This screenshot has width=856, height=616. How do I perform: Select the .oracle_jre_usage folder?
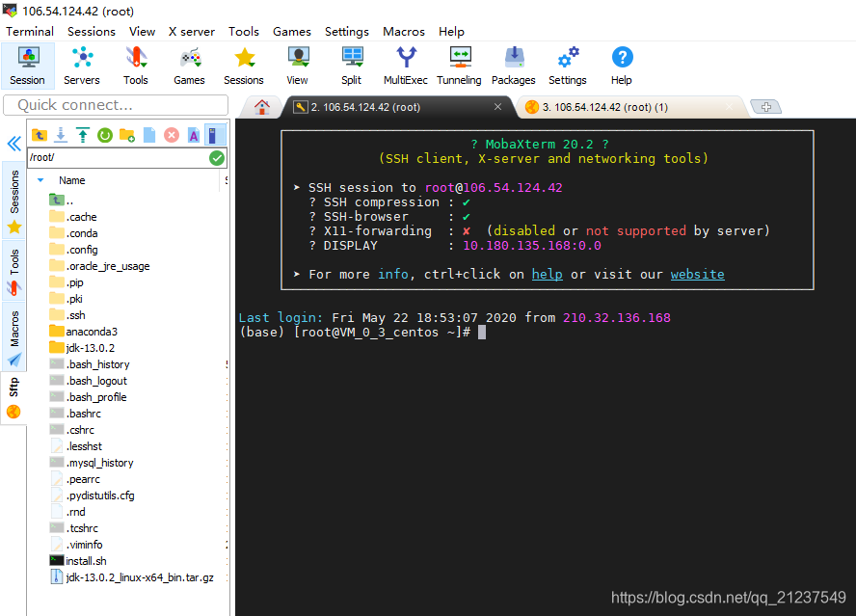[x=99, y=266]
